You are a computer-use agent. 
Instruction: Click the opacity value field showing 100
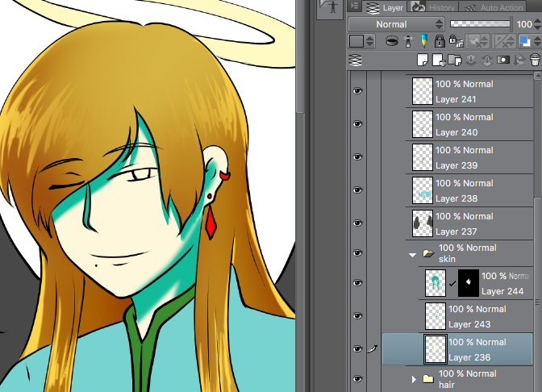(524, 24)
